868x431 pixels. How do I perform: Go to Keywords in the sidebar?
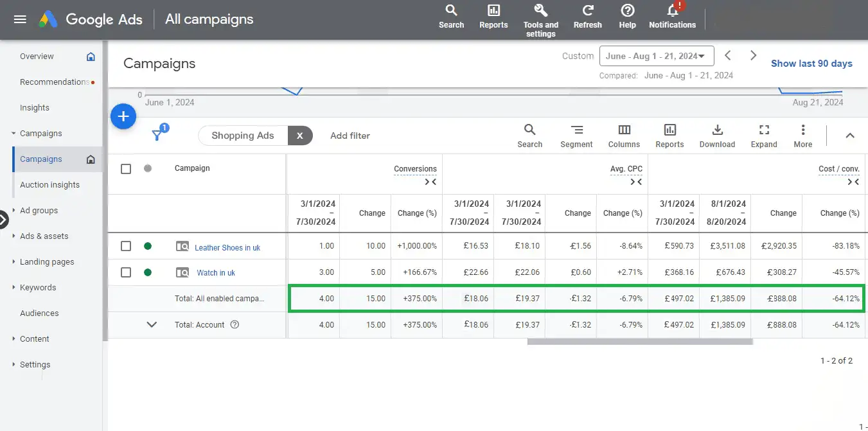coord(38,288)
